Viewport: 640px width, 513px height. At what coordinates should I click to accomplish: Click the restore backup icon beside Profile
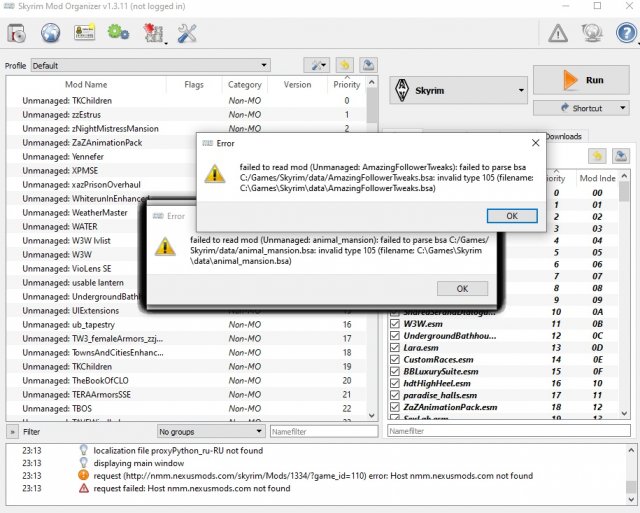[x=369, y=66]
